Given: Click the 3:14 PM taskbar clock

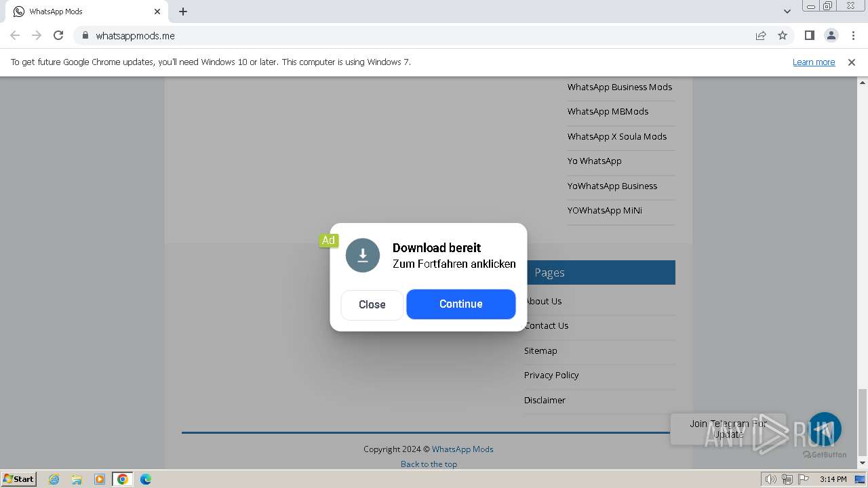Looking at the screenshot, I should click(x=833, y=479).
